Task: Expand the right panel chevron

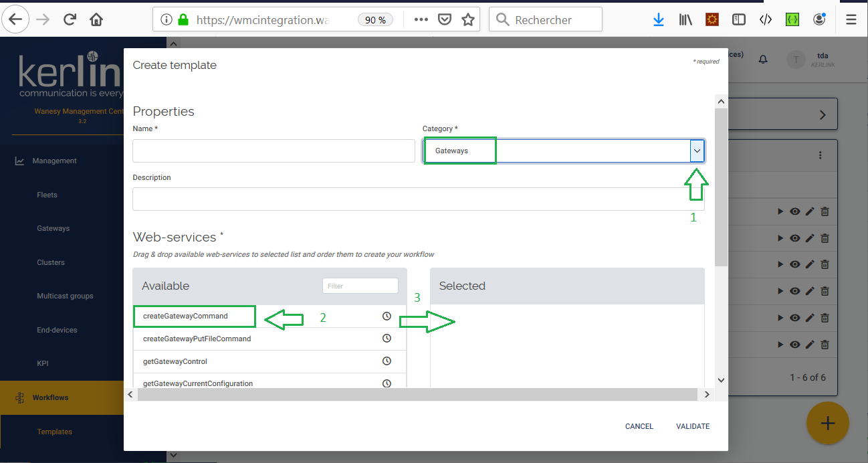Action: tap(823, 115)
